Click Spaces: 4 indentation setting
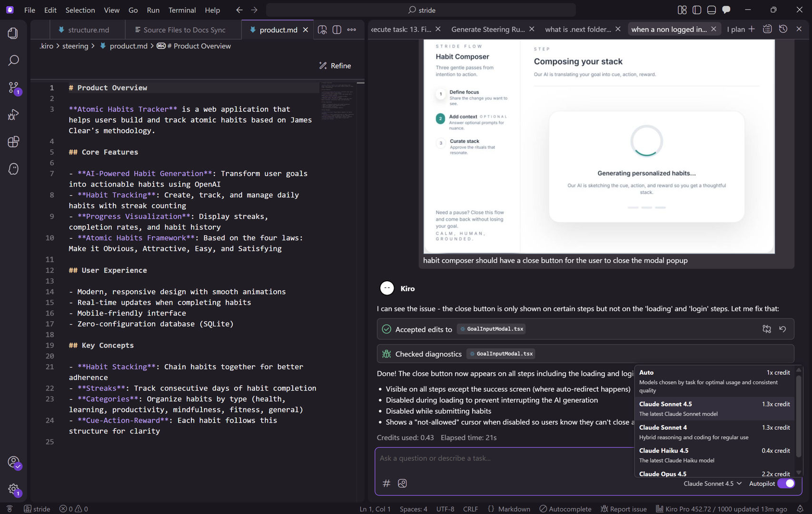The image size is (812, 514). tap(414, 509)
